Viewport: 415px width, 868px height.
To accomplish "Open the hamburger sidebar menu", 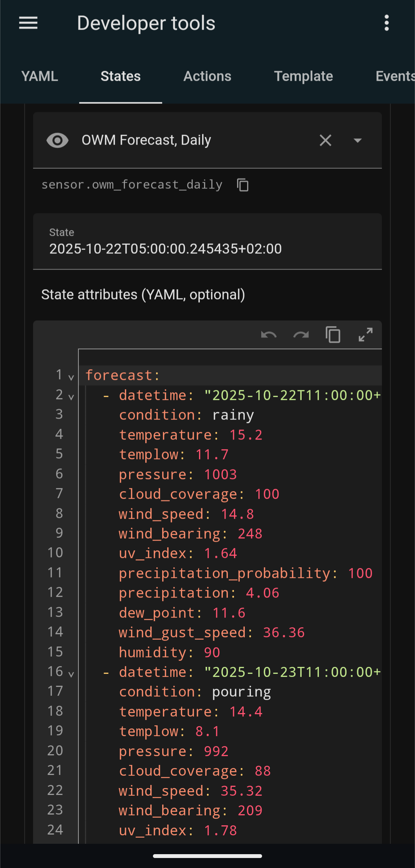I will click(x=28, y=23).
